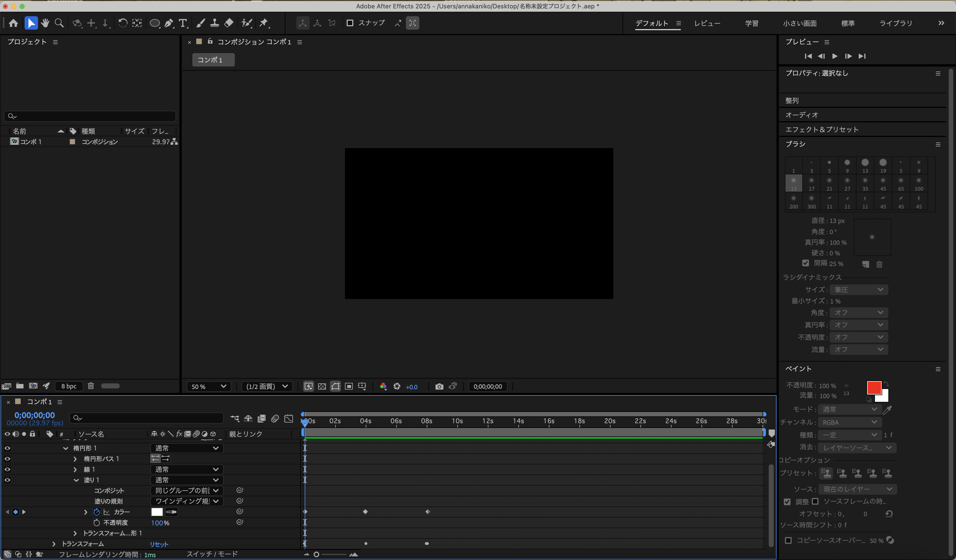Select the Brush tool in toolbar

[201, 23]
